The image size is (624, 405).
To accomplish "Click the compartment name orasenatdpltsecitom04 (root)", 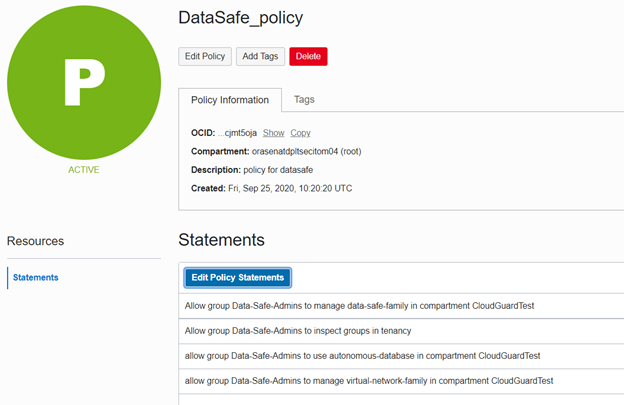I will pos(306,152).
